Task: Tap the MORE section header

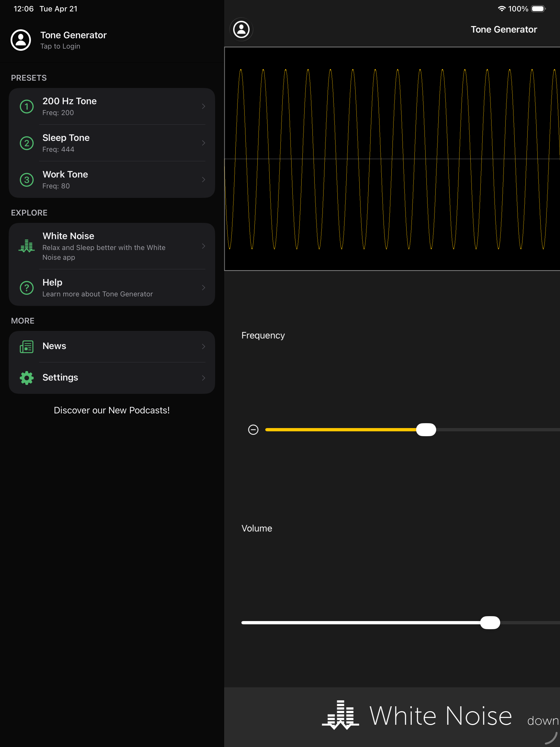Action: (23, 321)
